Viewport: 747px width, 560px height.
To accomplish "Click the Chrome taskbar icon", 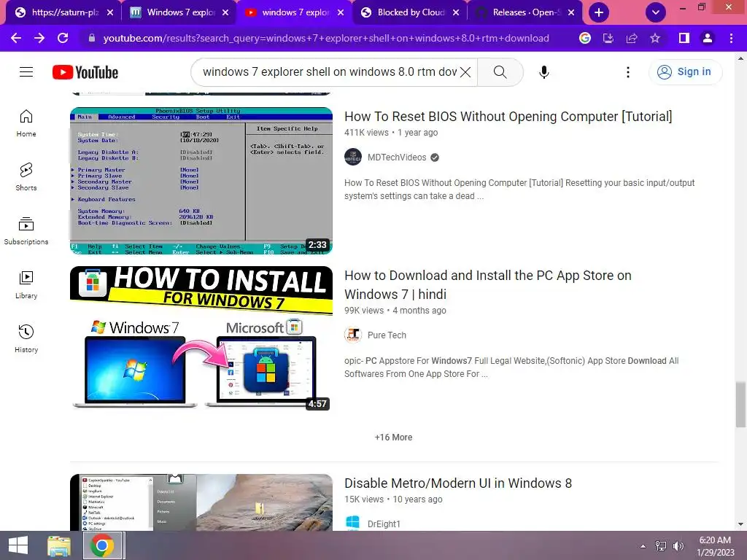I will coord(102,545).
